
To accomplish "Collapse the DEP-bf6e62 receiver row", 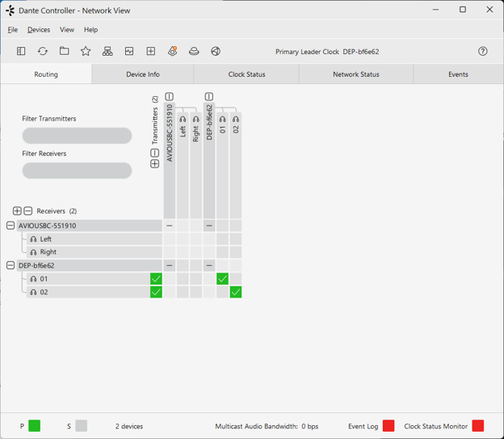I will coord(10,265).
